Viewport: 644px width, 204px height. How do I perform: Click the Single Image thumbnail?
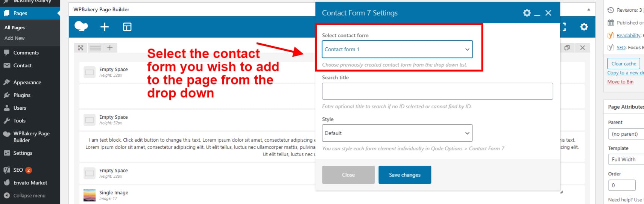pos(90,195)
